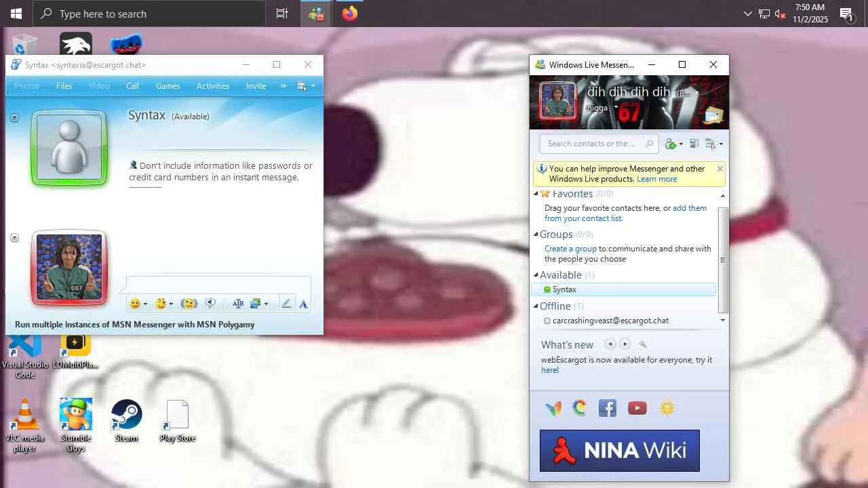Click the translate text icon in chat toolbar
This screenshot has height=488, width=868.
coord(237,304)
